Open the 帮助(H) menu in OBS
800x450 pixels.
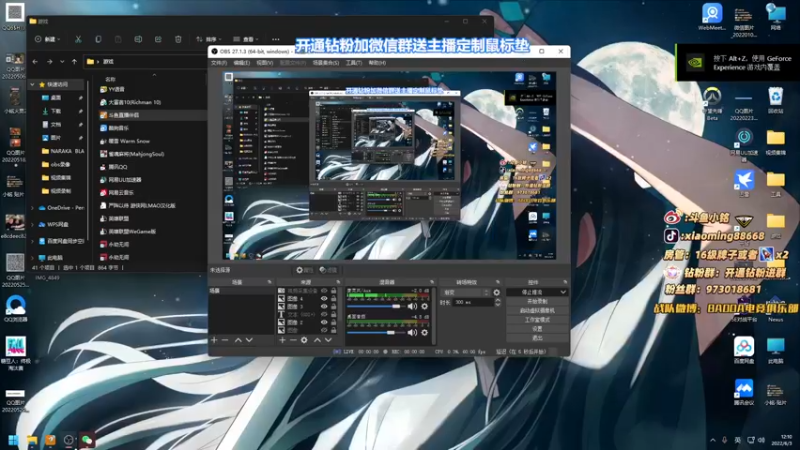pos(377,63)
